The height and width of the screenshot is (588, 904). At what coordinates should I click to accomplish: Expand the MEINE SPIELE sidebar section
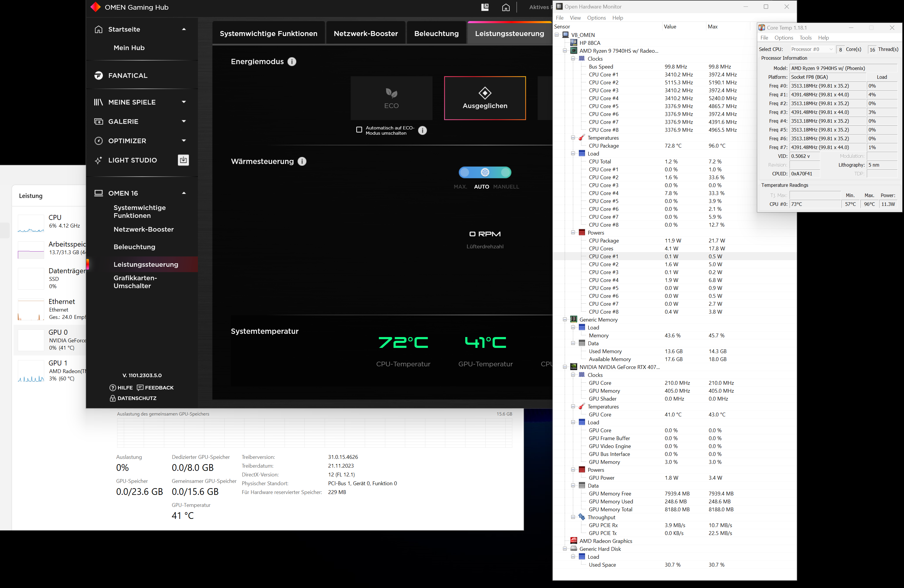184,102
